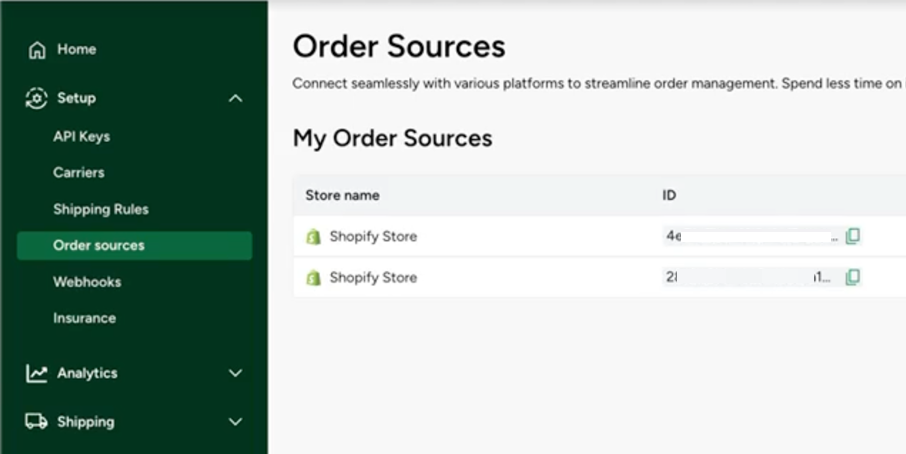Click the first Shopify Store logo icon
906x454 pixels.
pos(313,236)
